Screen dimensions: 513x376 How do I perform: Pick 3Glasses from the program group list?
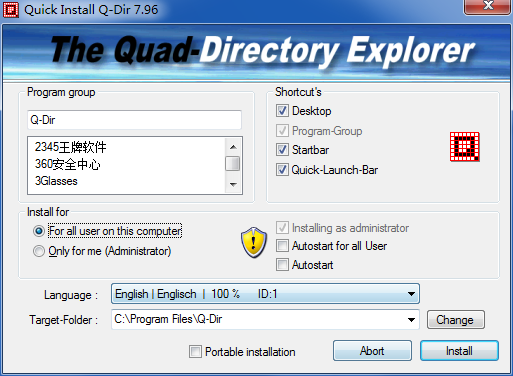click(x=56, y=181)
